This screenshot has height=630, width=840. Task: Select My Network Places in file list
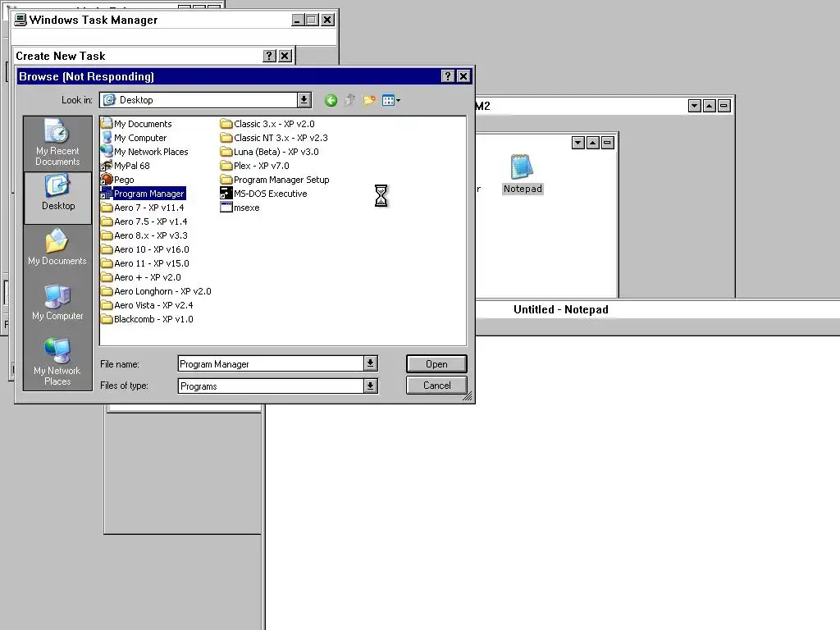coord(144,152)
